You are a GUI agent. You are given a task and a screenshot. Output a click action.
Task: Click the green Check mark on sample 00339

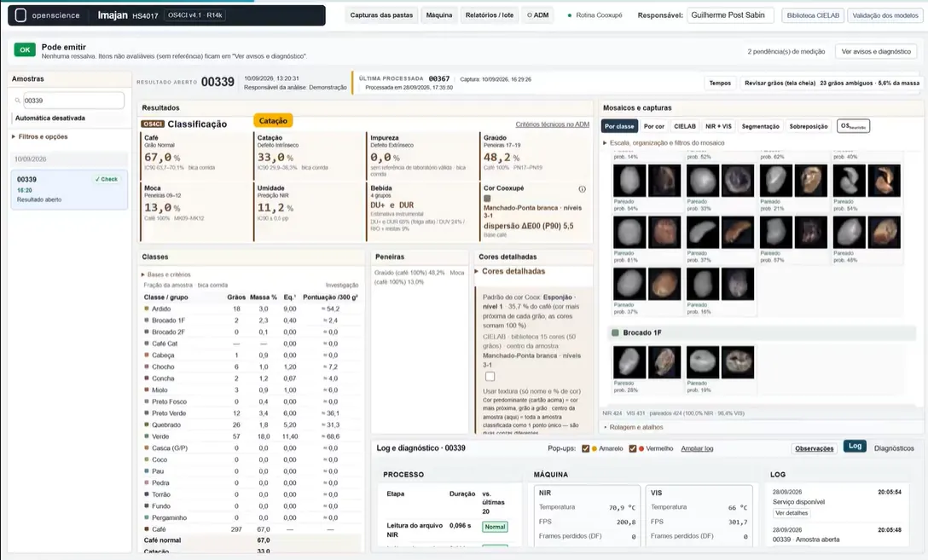tap(107, 179)
